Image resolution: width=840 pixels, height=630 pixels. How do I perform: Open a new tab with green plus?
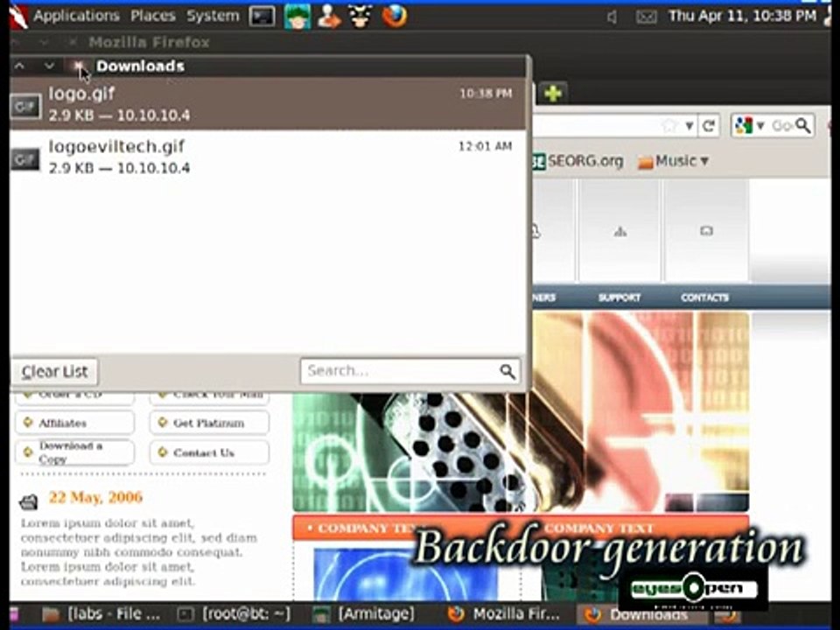tap(553, 94)
